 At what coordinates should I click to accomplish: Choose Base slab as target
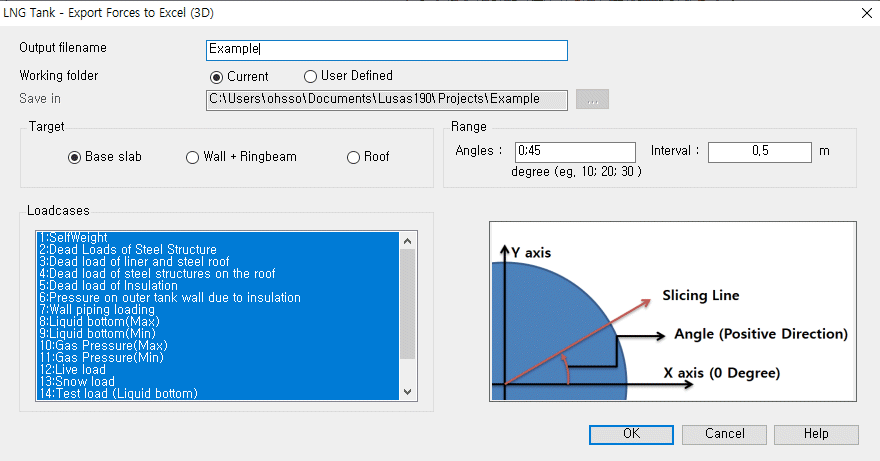point(74,157)
